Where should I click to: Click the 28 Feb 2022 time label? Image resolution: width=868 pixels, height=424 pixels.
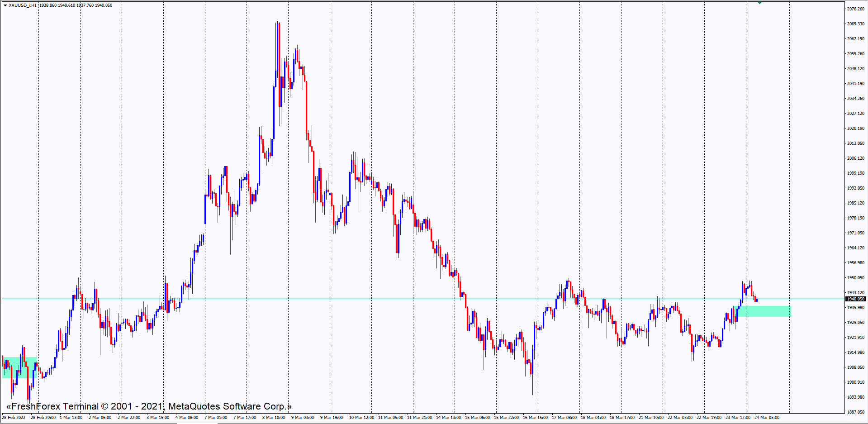coord(14,418)
